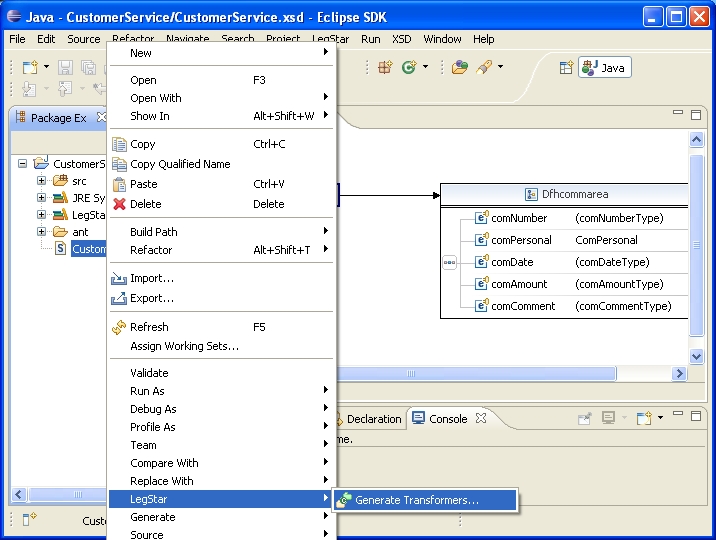This screenshot has width=716, height=540.
Task: Click the Pin Console icon
Action: pos(584,418)
